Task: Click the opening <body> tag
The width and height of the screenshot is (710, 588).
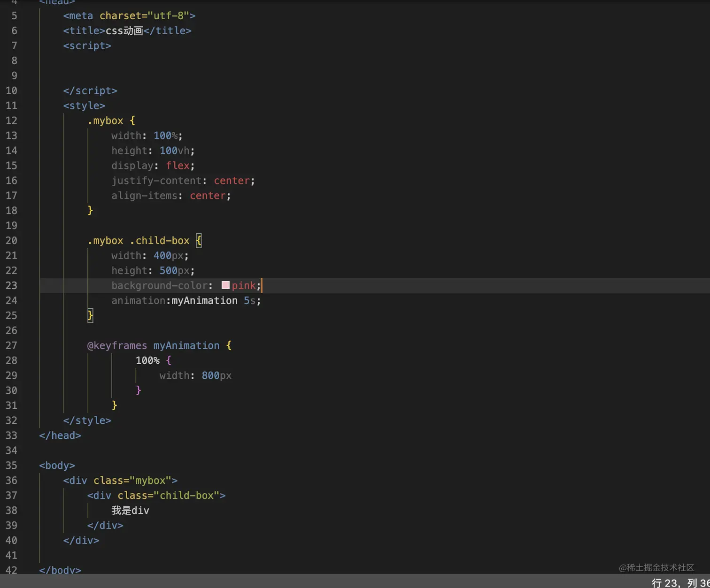Action: pyautogui.click(x=57, y=466)
